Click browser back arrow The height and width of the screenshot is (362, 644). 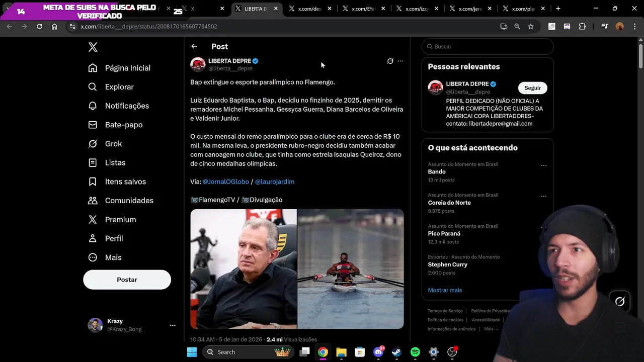[x=9, y=26]
